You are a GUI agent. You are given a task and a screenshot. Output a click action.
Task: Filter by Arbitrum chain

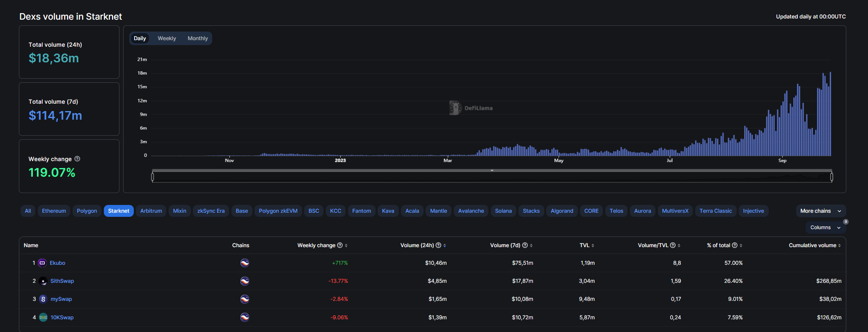coord(151,211)
